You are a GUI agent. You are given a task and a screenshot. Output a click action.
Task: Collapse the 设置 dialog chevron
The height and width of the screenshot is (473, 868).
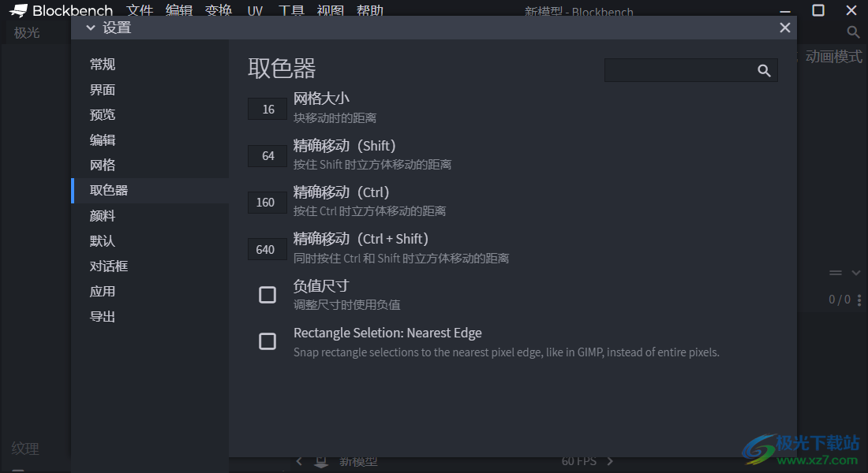91,28
